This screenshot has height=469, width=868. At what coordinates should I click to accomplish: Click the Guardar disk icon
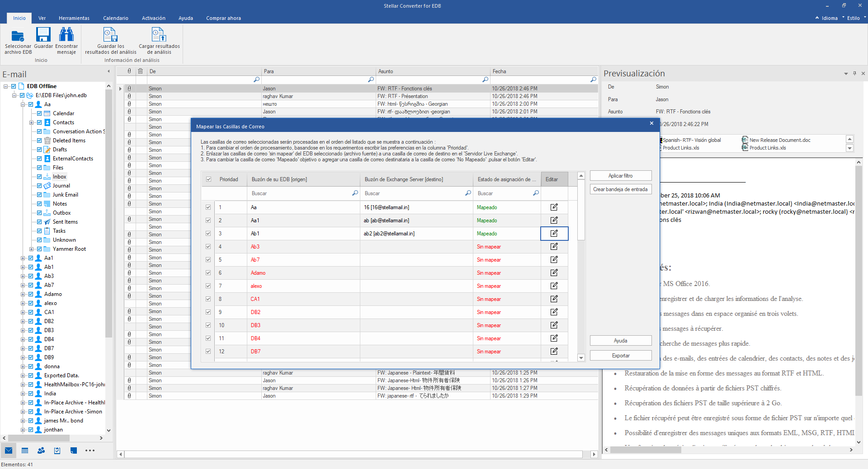(43, 35)
